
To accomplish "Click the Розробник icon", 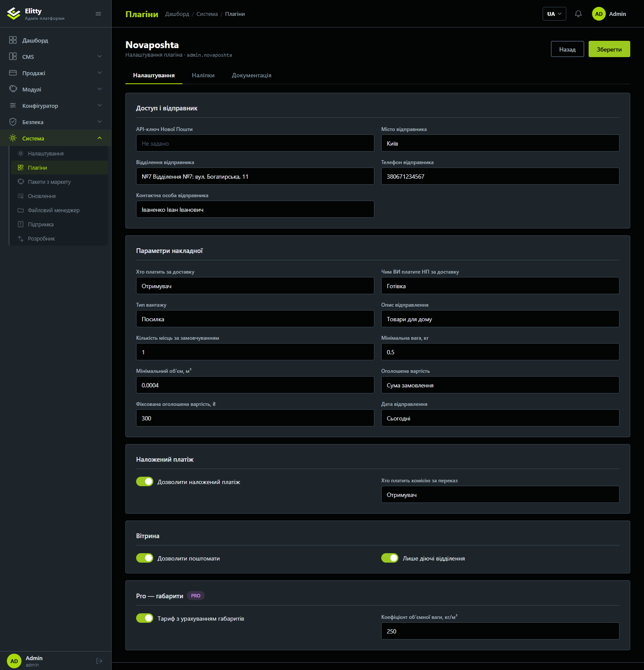I will click(21, 238).
